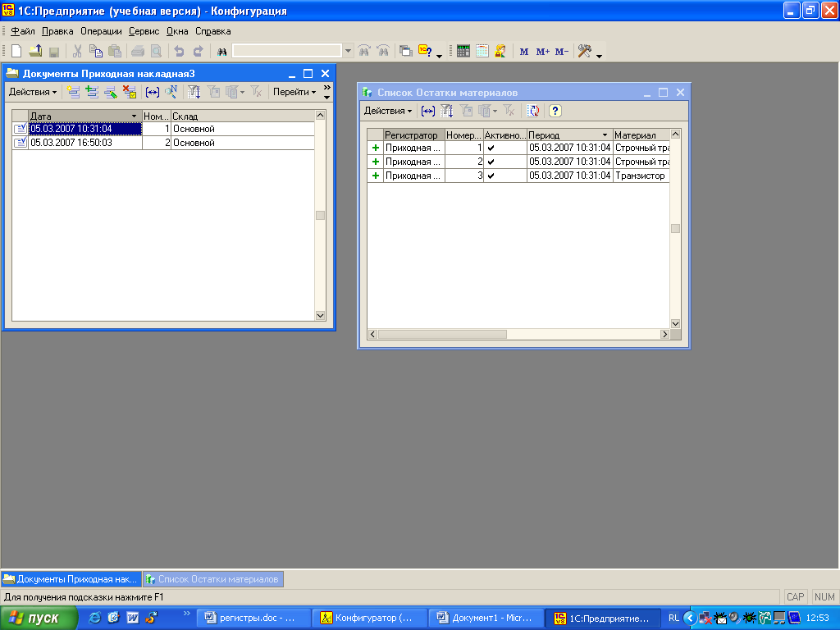The height and width of the screenshot is (630, 840).
Task: Click date interval icon in Остатки материалов window
Action: [427, 111]
